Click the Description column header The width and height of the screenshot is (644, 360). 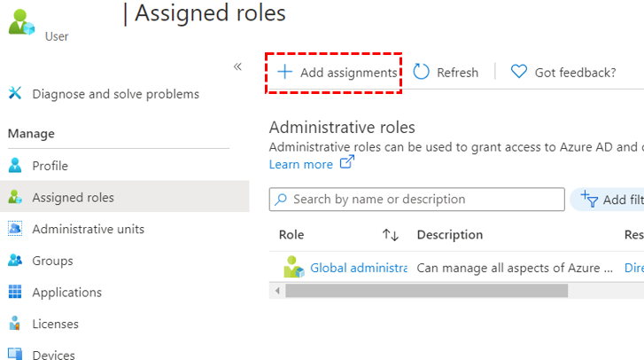pyautogui.click(x=450, y=235)
